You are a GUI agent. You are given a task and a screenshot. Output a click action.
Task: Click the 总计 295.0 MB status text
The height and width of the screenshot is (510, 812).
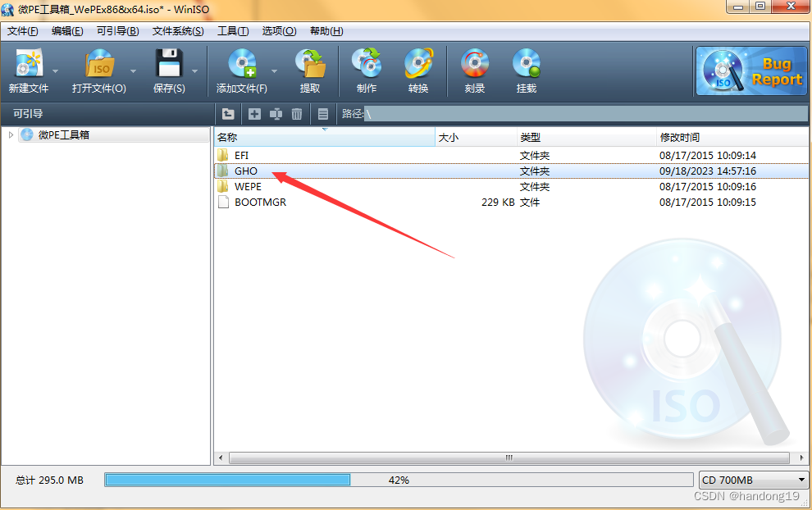(x=49, y=480)
